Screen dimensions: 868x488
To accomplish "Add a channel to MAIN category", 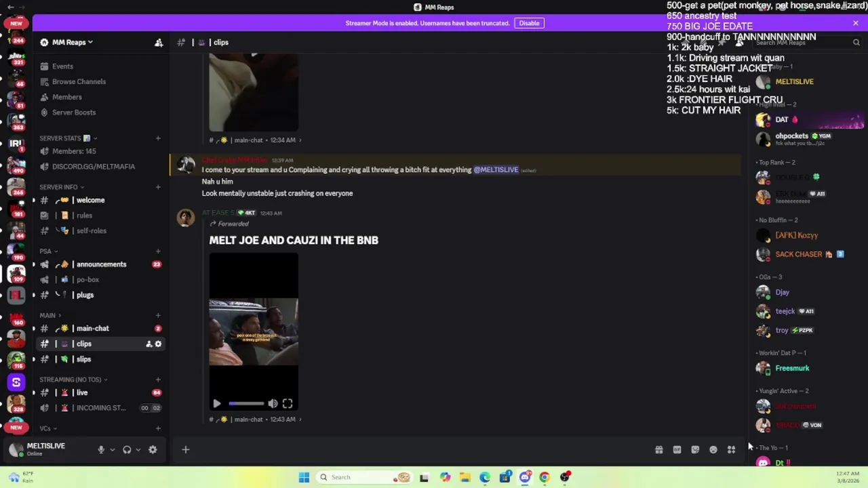I will 158,315.
